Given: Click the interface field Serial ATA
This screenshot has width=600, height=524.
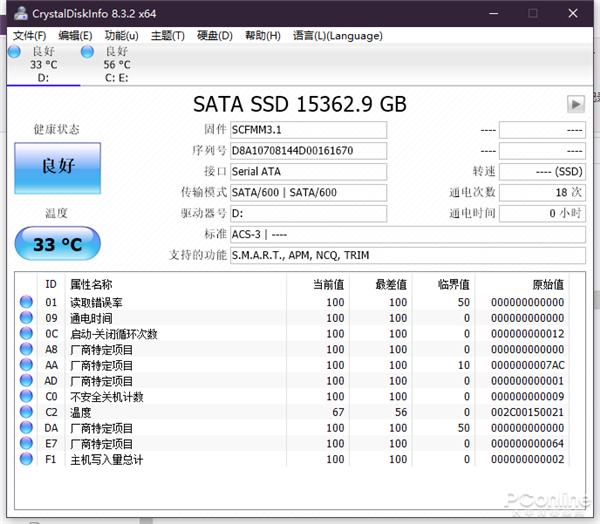Looking at the screenshot, I should pos(308,172).
